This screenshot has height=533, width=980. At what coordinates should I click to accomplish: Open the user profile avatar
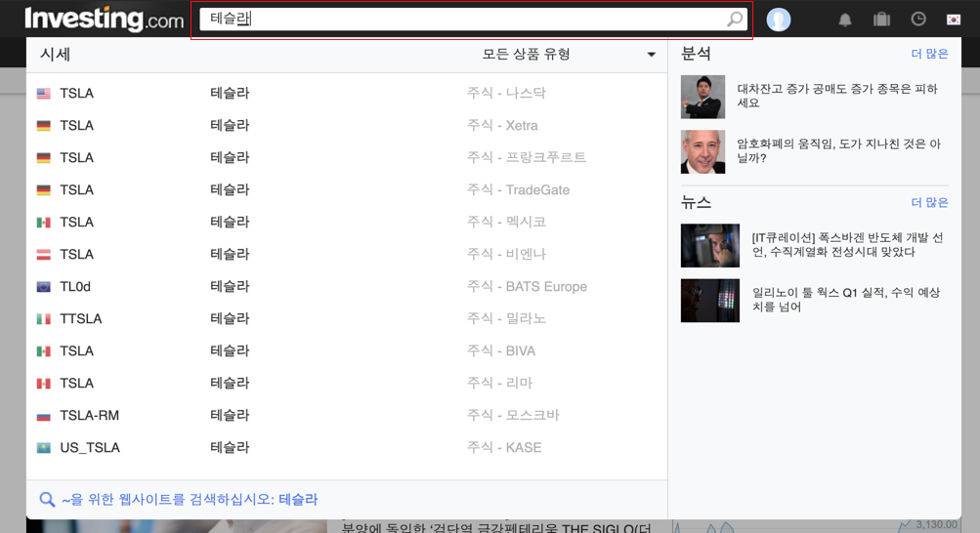coord(778,20)
